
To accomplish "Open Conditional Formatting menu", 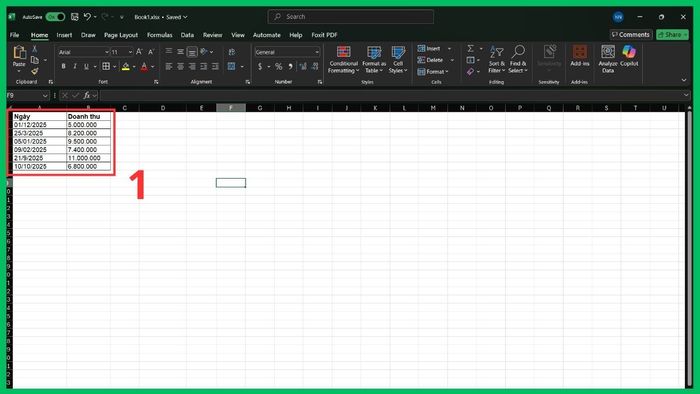I will tap(343, 59).
